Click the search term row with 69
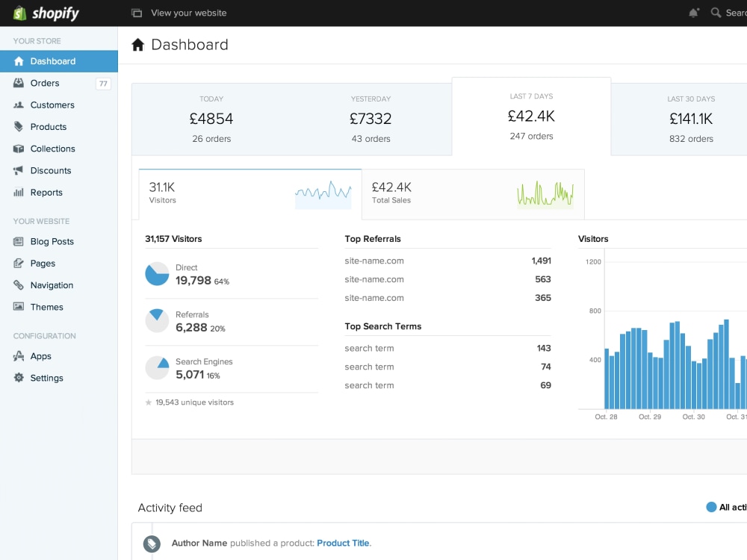Screen dimensions: 747x560 pos(447,385)
